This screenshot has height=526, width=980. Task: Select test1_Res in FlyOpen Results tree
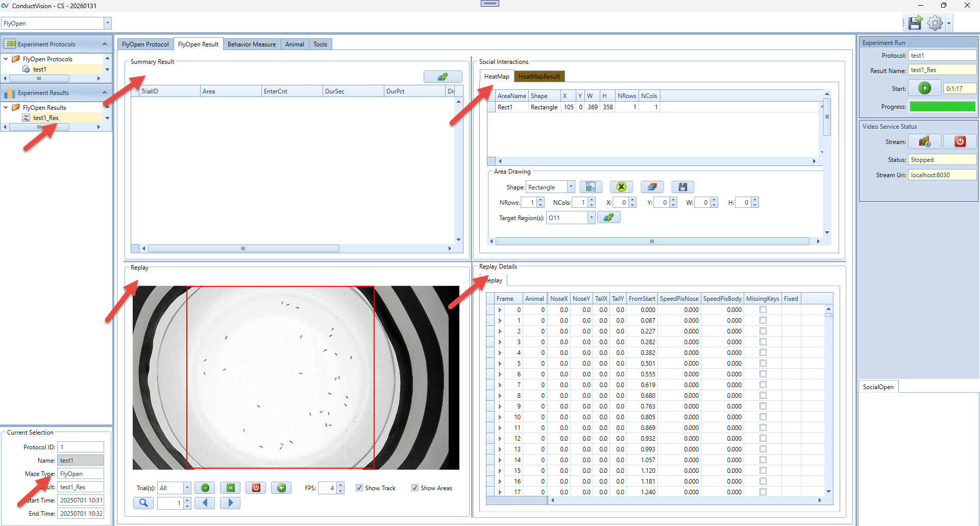(x=45, y=118)
